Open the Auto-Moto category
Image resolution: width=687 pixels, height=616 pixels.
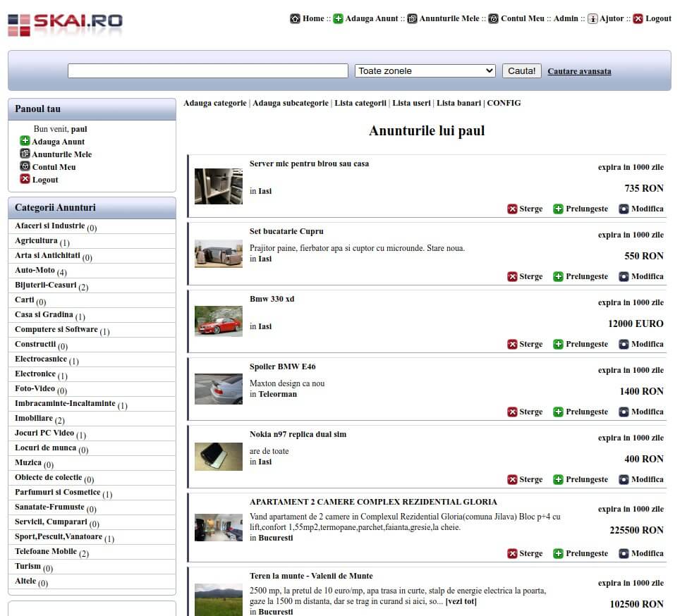click(35, 270)
